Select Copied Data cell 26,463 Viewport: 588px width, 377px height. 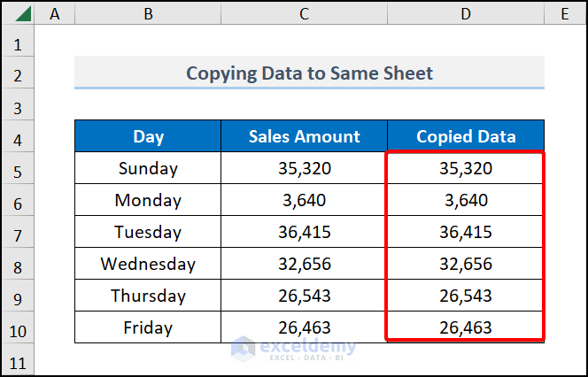click(x=466, y=327)
